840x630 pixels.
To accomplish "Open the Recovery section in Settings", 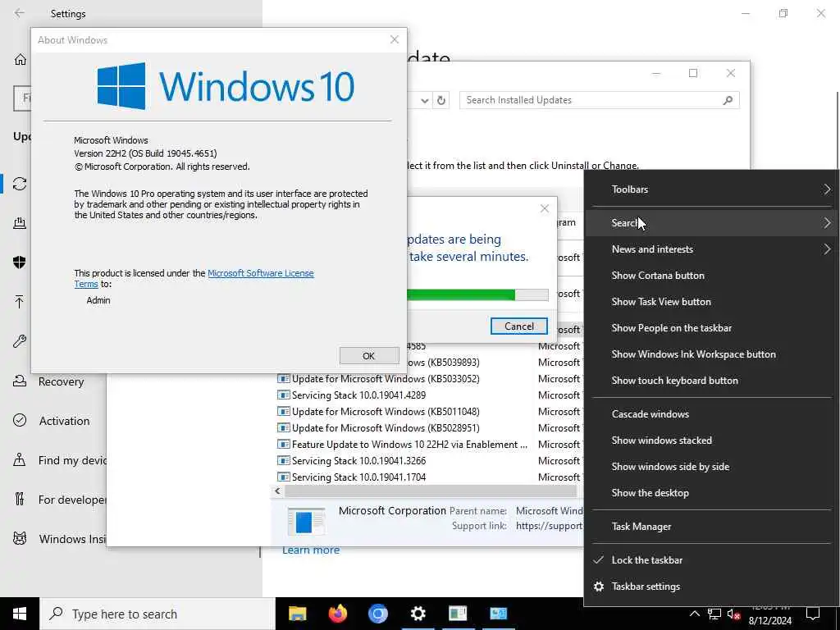I will [61, 381].
